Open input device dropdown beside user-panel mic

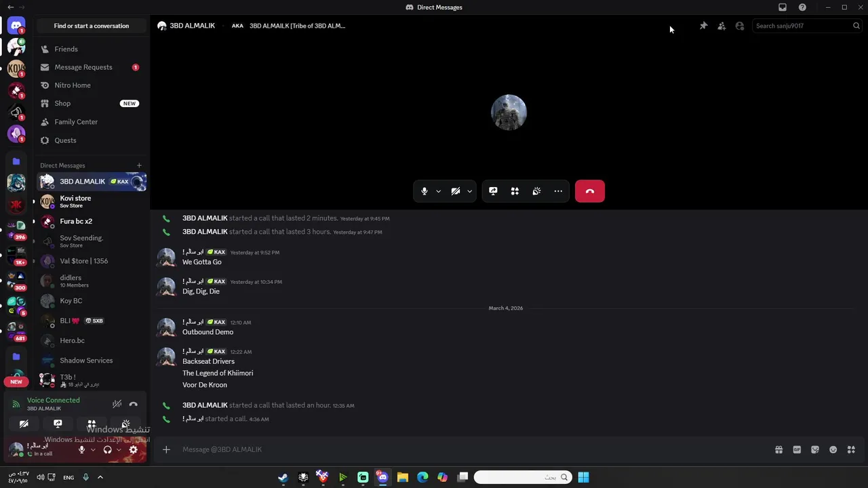pos(93,449)
